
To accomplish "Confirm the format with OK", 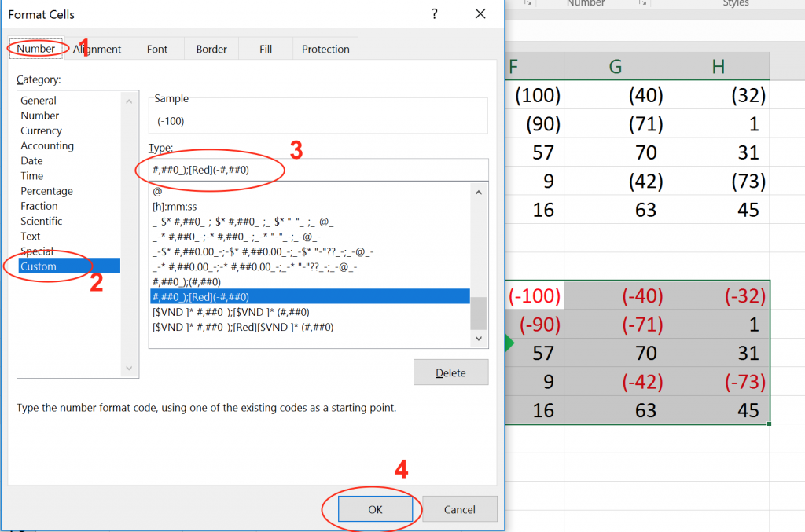I will (x=375, y=508).
